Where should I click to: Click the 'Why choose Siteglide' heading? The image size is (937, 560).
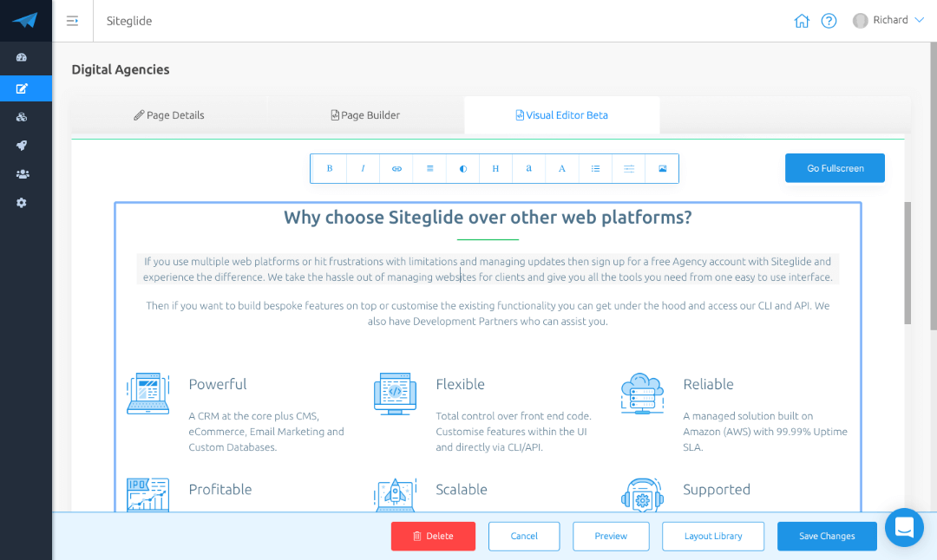tap(488, 218)
